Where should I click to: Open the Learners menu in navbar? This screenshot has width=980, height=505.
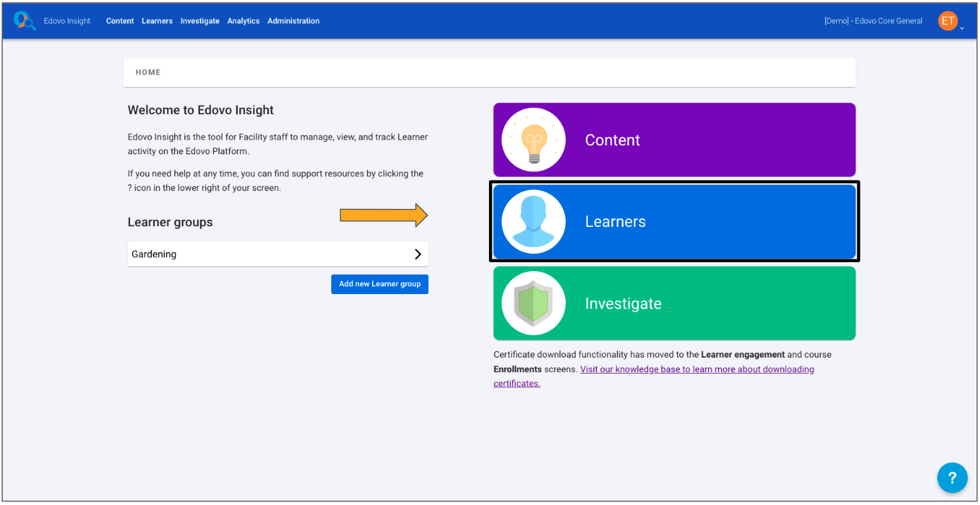(157, 21)
